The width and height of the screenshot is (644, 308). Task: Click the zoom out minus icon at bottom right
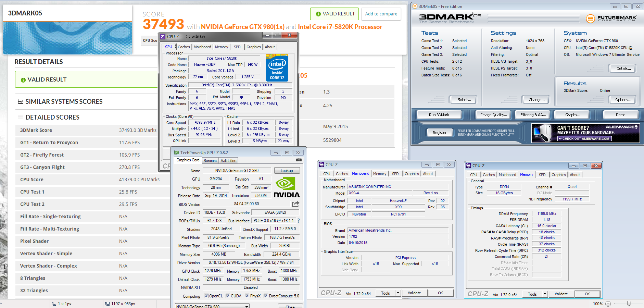pos(608,304)
